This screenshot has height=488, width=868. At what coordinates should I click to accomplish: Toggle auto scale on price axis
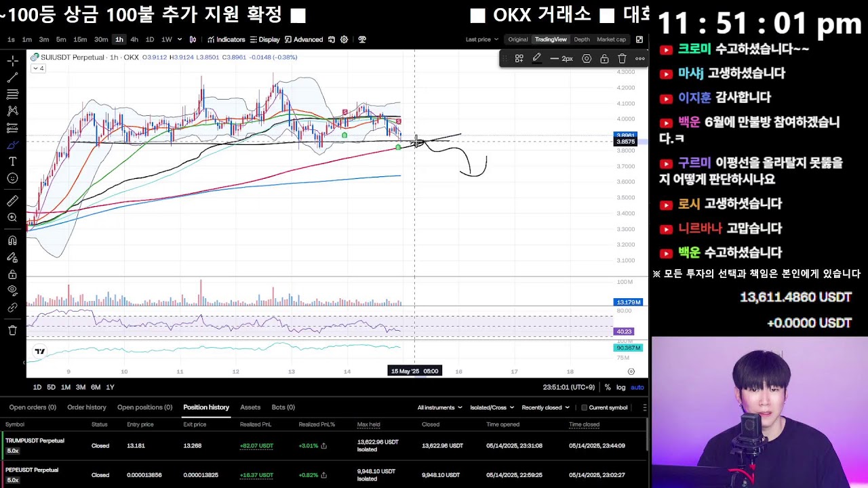click(x=637, y=387)
